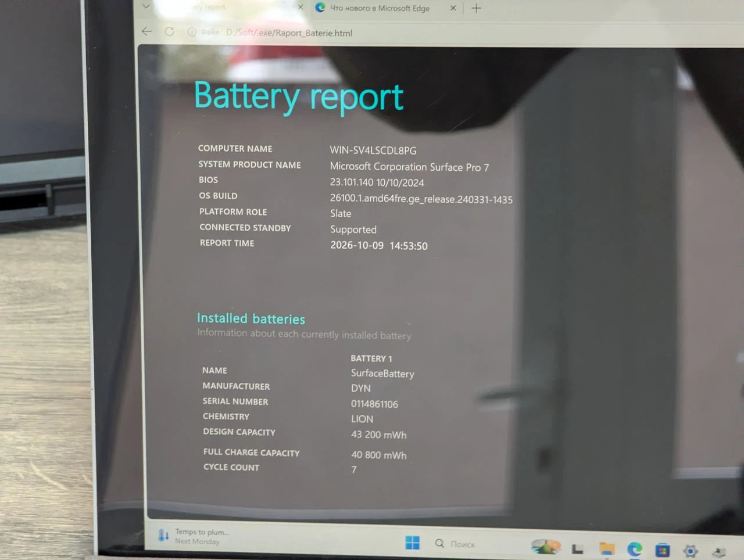744x560 pixels.
Task: Close the Что нового в Microsoft Edge tab
Action: click(453, 8)
